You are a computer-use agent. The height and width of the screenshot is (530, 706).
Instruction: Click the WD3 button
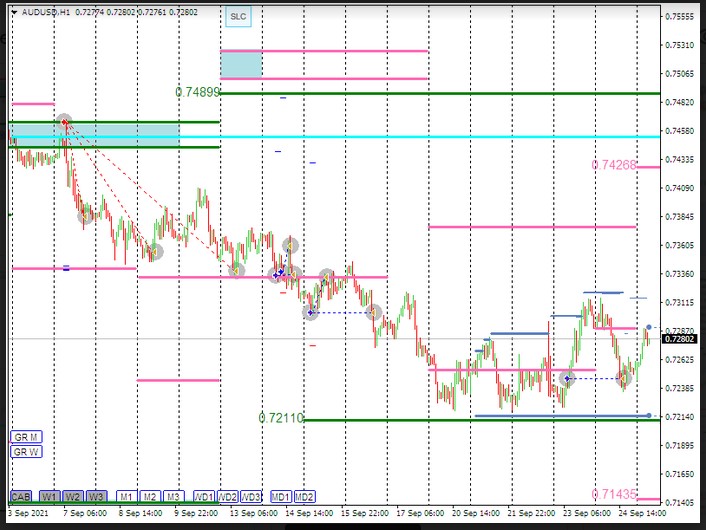[251, 496]
